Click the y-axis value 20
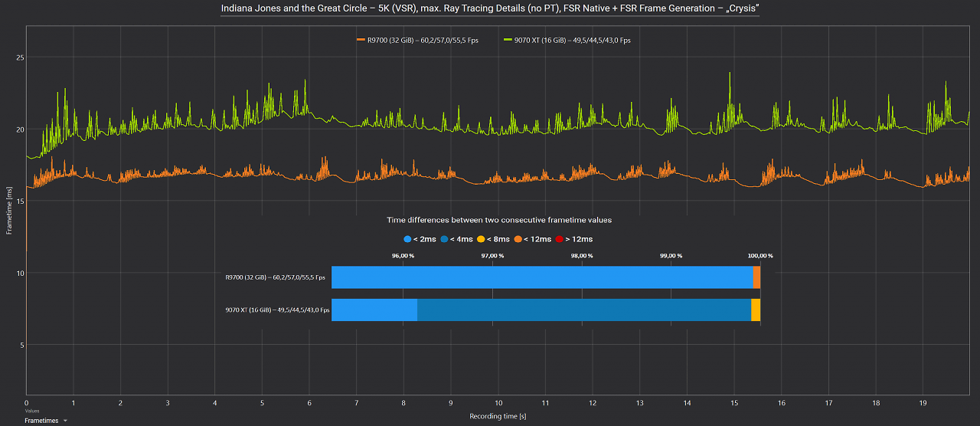980x426 pixels. [x=21, y=129]
